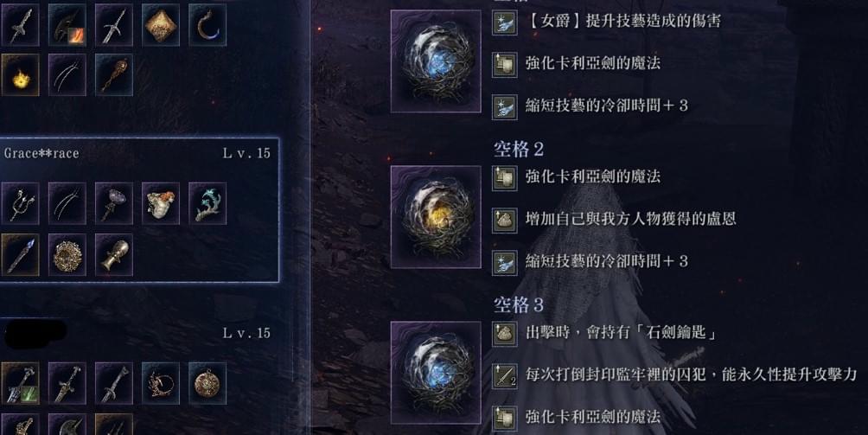Screen dimensions: 868x435
Task: Click the bronze urn item in Grace**race's loadout
Action: [114, 254]
